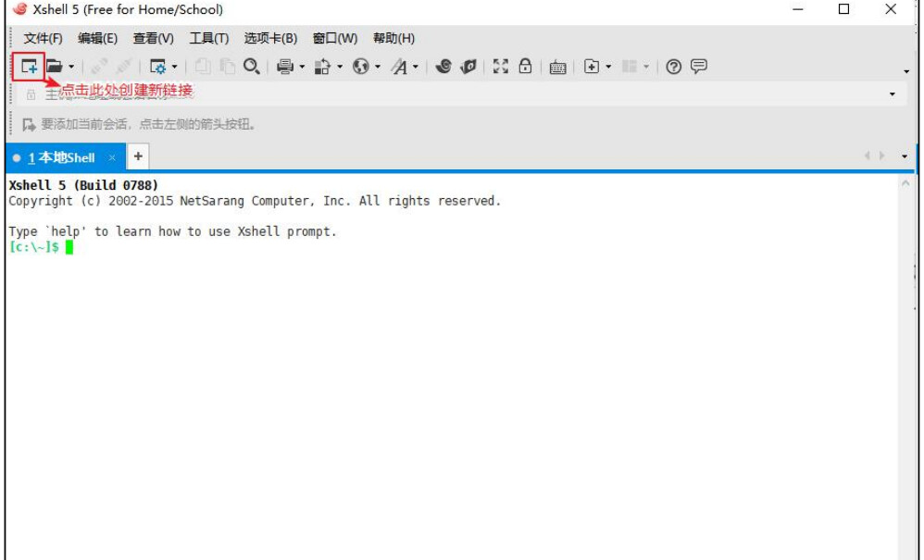
Task: Expand the globe Encoding dropdown arrow
Action: click(x=378, y=68)
